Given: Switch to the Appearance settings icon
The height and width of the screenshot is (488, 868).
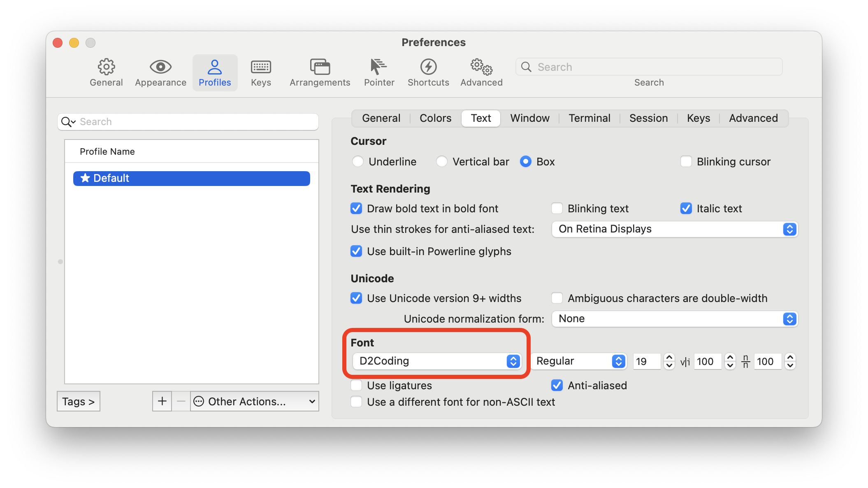Looking at the screenshot, I should 160,72.
